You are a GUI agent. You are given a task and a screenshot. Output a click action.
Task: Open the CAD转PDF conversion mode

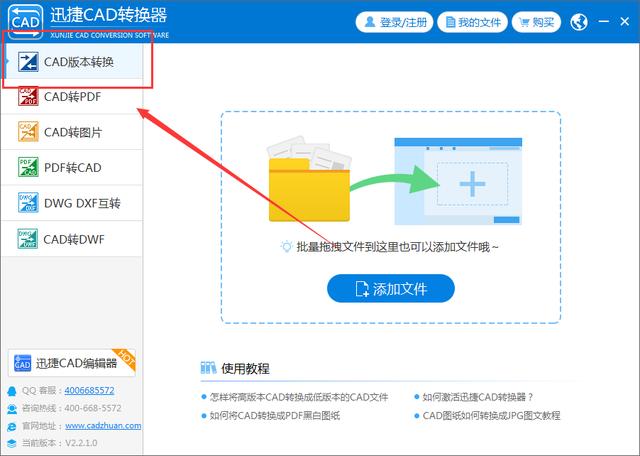point(72,97)
